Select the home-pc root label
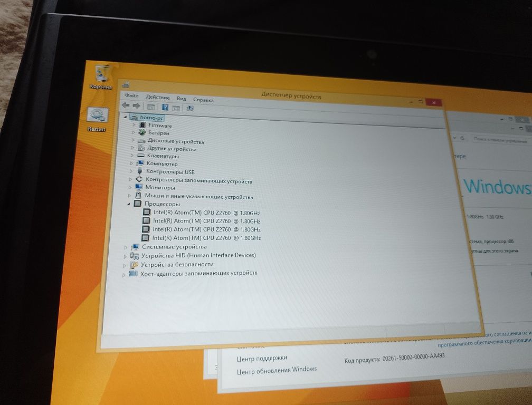Image resolution: width=532 pixels, height=405 pixels. 151,118
